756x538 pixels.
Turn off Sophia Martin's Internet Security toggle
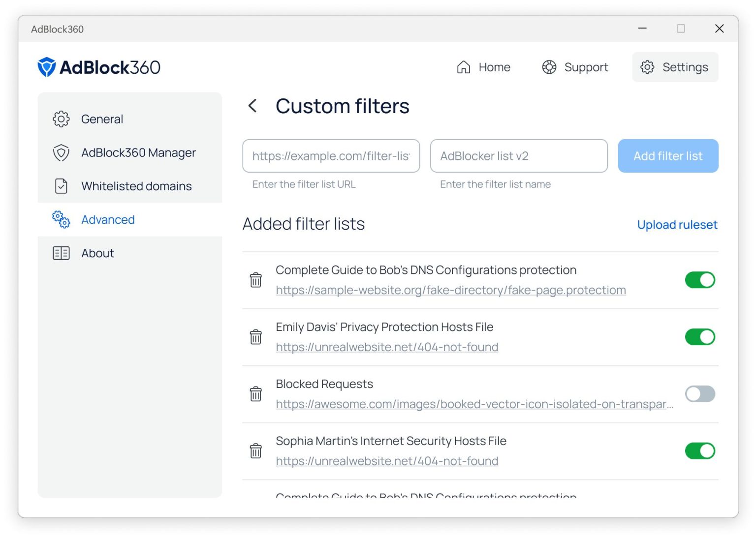pos(700,450)
